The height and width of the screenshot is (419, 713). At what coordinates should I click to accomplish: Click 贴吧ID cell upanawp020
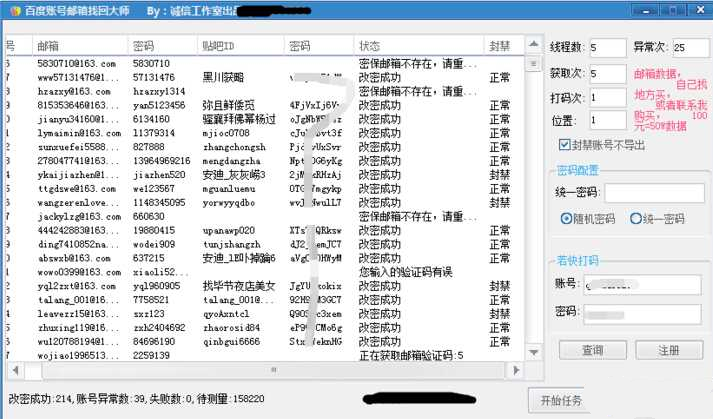(x=229, y=230)
